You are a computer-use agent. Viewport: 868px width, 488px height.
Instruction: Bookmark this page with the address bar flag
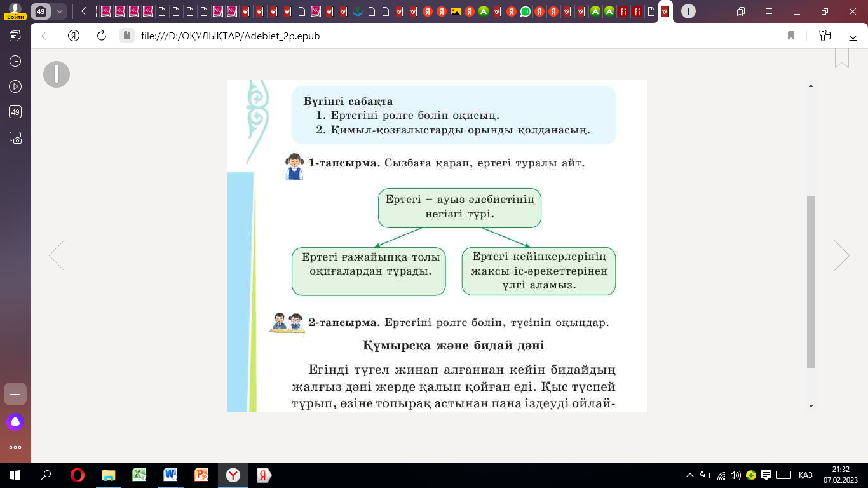(x=791, y=36)
